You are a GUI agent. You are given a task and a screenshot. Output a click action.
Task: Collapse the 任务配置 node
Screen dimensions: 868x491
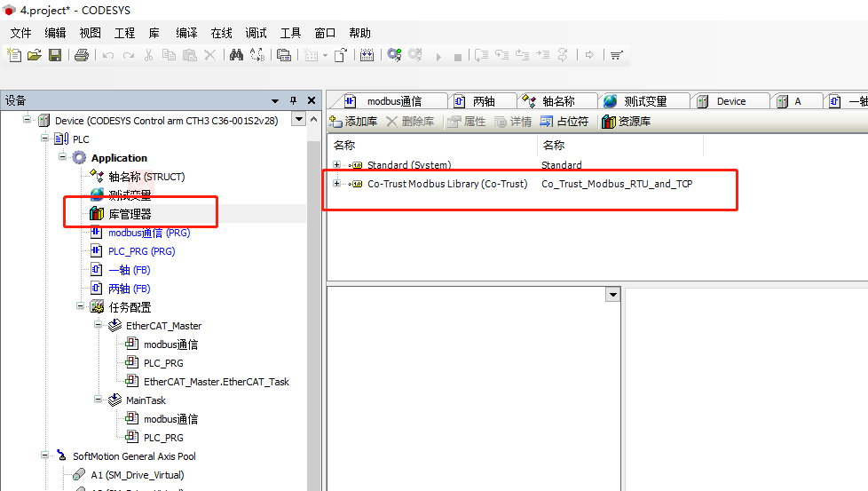pyautogui.click(x=80, y=306)
